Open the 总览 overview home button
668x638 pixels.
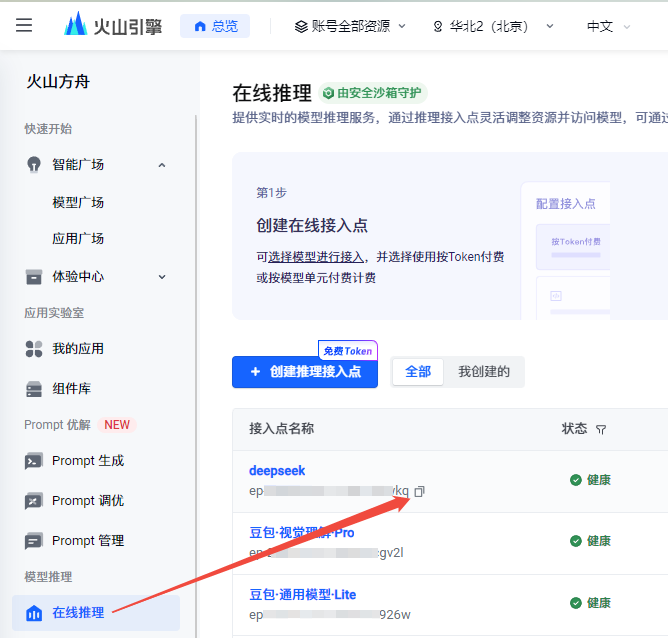(x=215, y=26)
